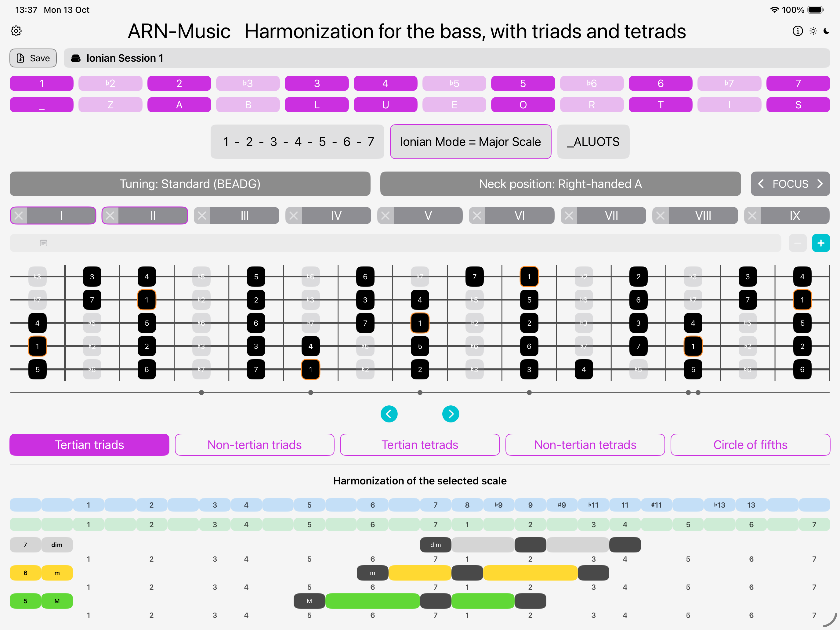Advance FOCUS with the right chevron
The width and height of the screenshot is (840, 630).
tap(820, 184)
